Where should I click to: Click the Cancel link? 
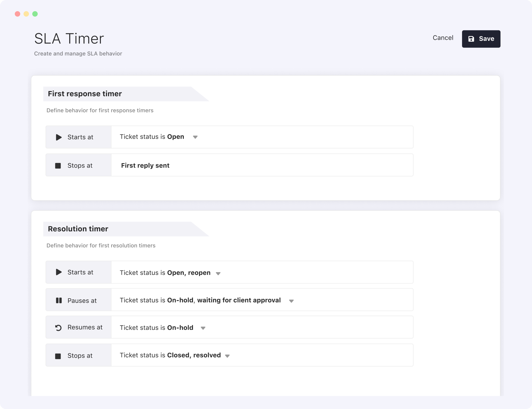click(x=443, y=38)
